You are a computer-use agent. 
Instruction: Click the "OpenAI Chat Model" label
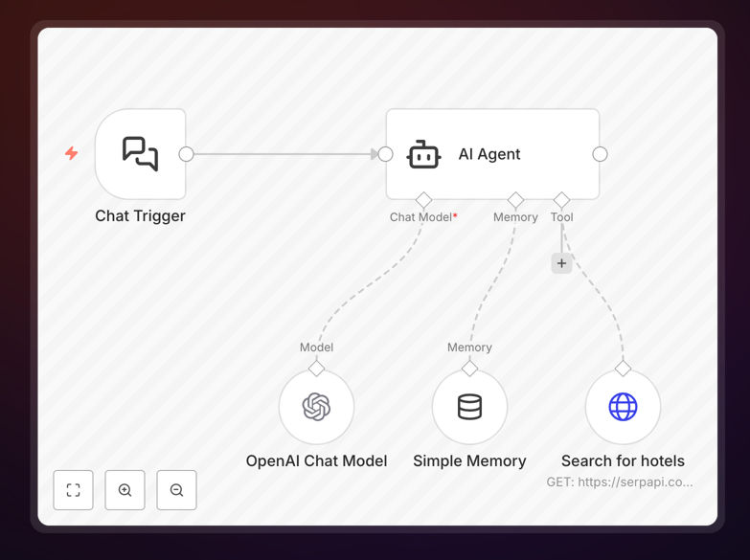[316, 461]
